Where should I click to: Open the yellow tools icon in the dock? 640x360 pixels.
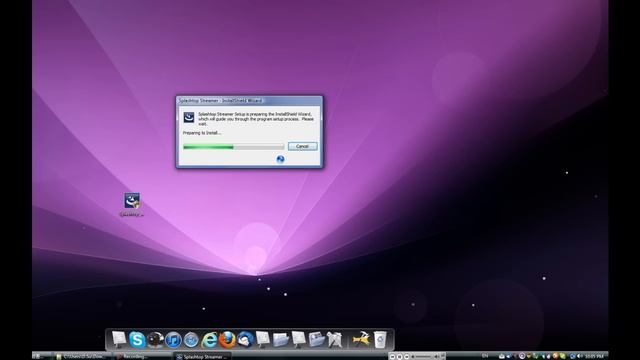[361, 339]
